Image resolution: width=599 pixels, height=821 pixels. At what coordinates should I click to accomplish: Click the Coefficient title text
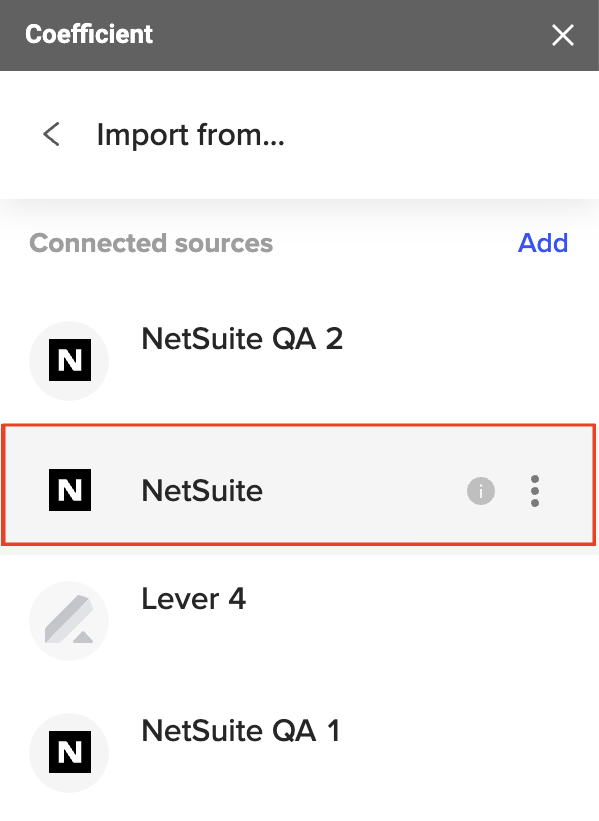[89, 35]
